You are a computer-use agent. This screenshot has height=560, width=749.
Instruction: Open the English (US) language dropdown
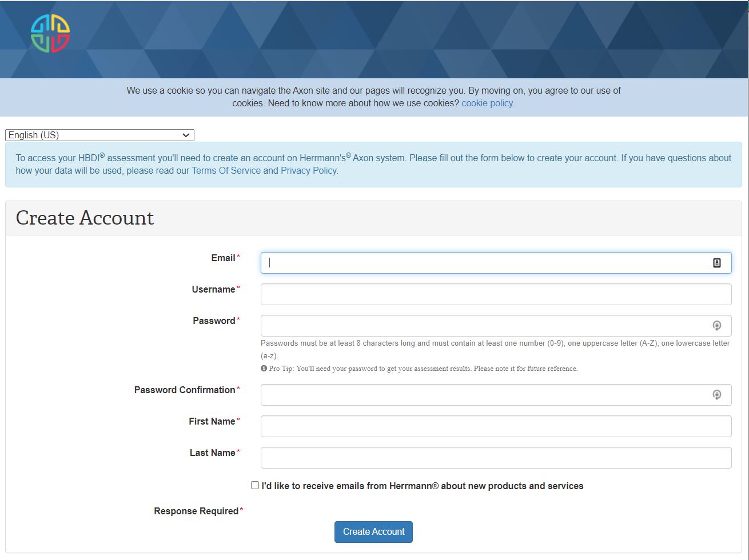click(x=99, y=135)
